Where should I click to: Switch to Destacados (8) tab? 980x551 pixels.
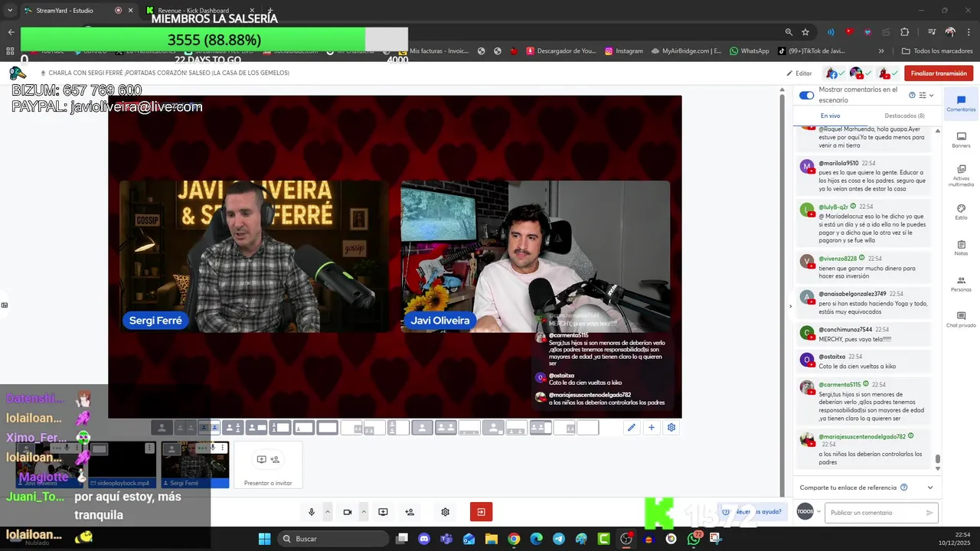[904, 116]
